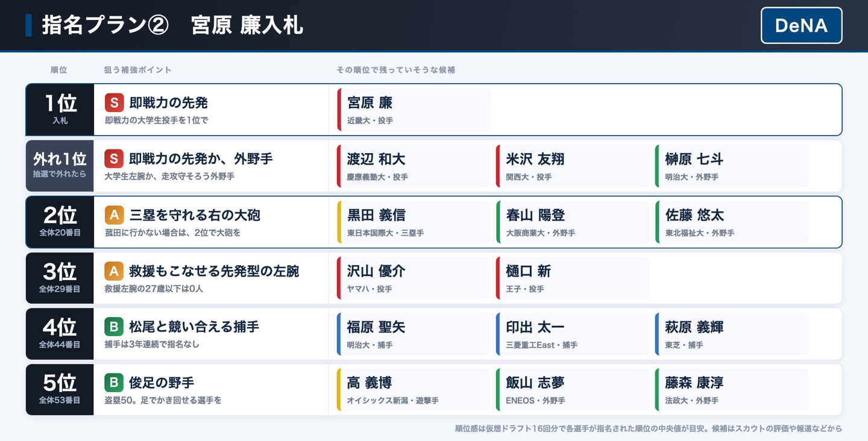Click the 2位 全体20番目 rank cell

pyautogui.click(x=60, y=222)
